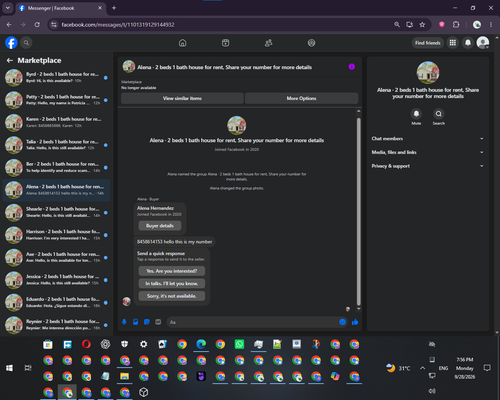This screenshot has height=400, width=500.
Task: Choose a GIF icon in composer
Action: [158, 322]
